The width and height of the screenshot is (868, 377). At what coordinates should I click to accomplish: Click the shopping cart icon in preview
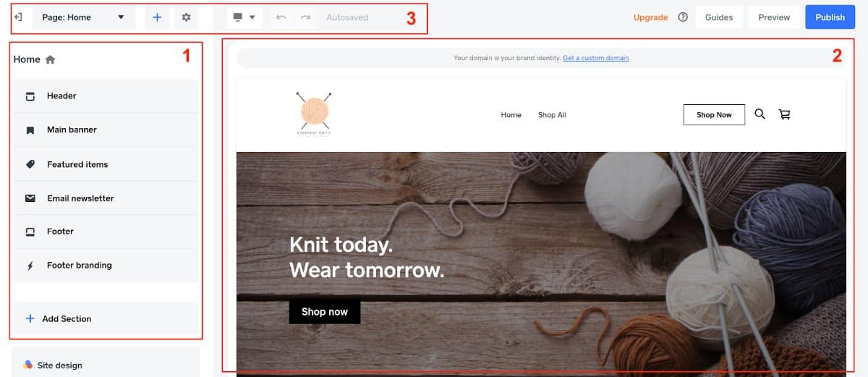pyautogui.click(x=784, y=114)
